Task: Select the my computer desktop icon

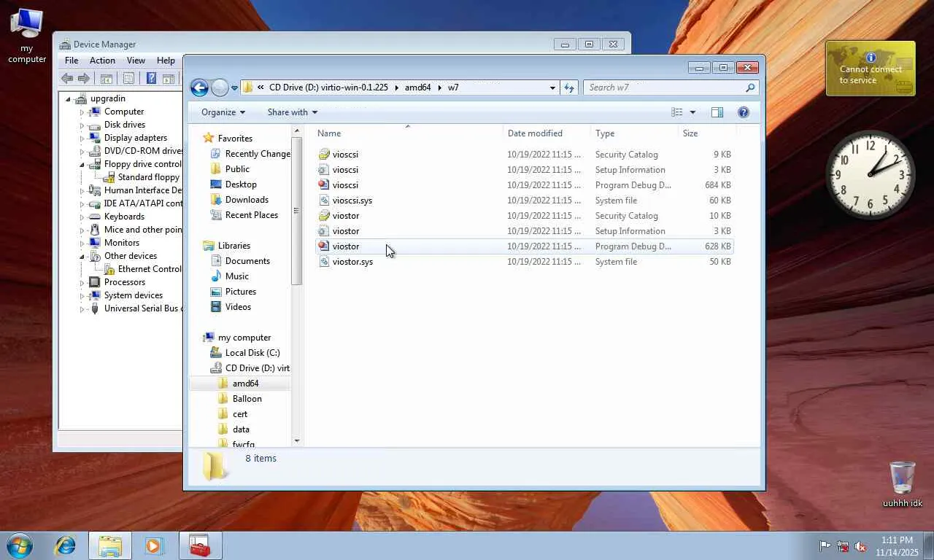Action: point(27,35)
